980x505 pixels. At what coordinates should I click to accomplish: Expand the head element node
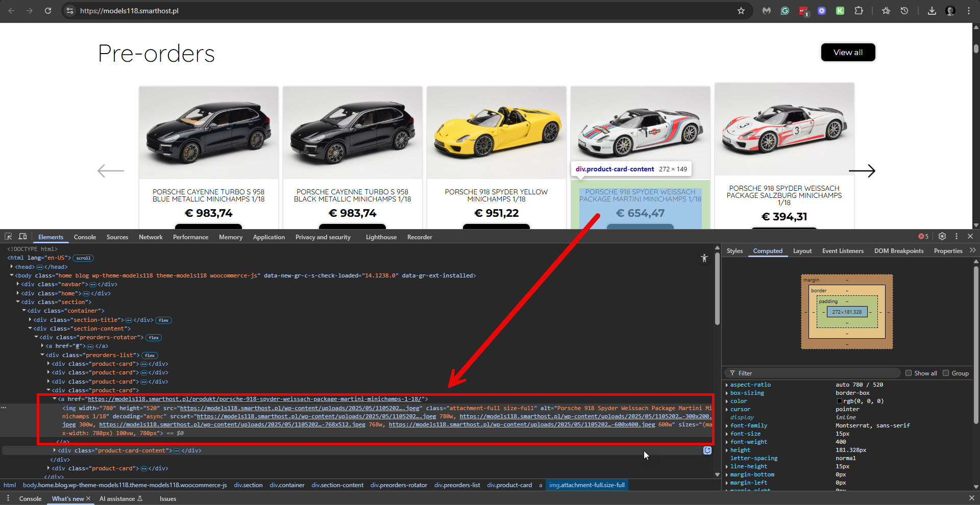pyautogui.click(x=12, y=266)
